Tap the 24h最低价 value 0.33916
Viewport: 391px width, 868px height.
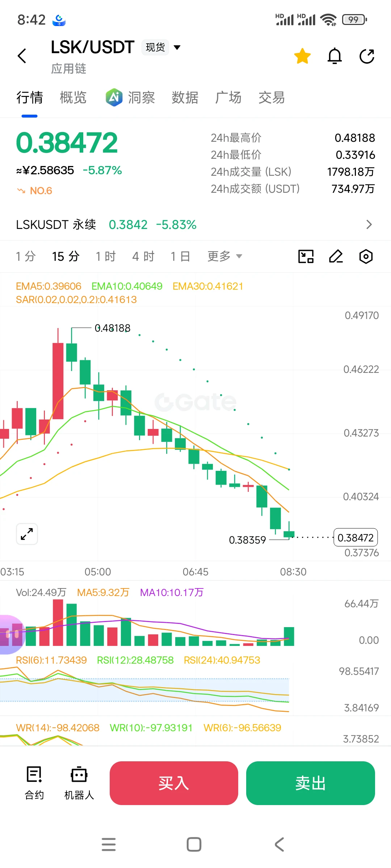click(x=355, y=155)
